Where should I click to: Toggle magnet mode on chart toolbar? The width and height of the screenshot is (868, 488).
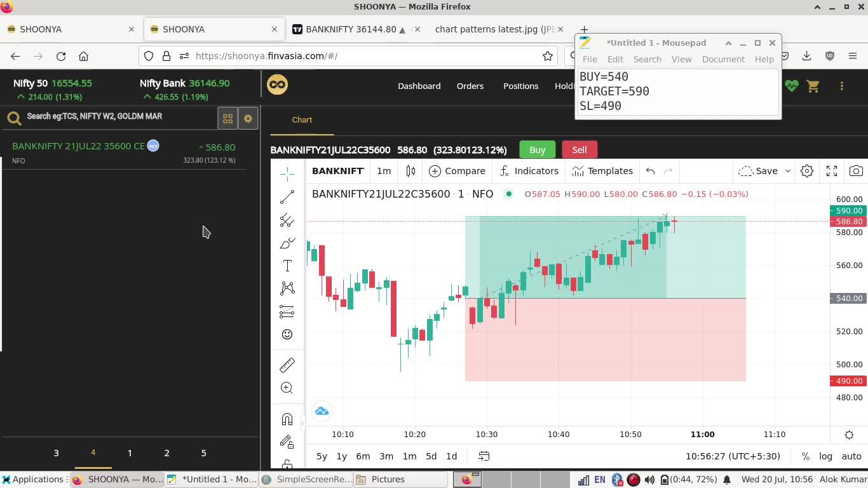pos(287,419)
